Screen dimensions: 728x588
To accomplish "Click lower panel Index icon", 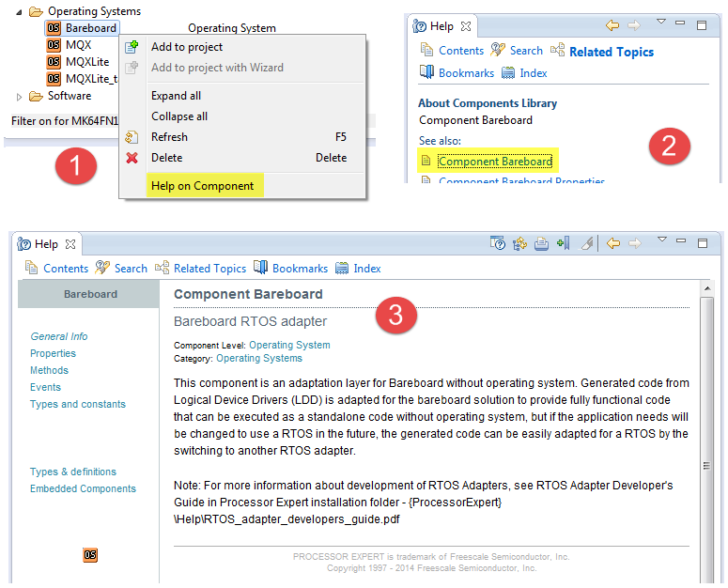I will [342, 269].
